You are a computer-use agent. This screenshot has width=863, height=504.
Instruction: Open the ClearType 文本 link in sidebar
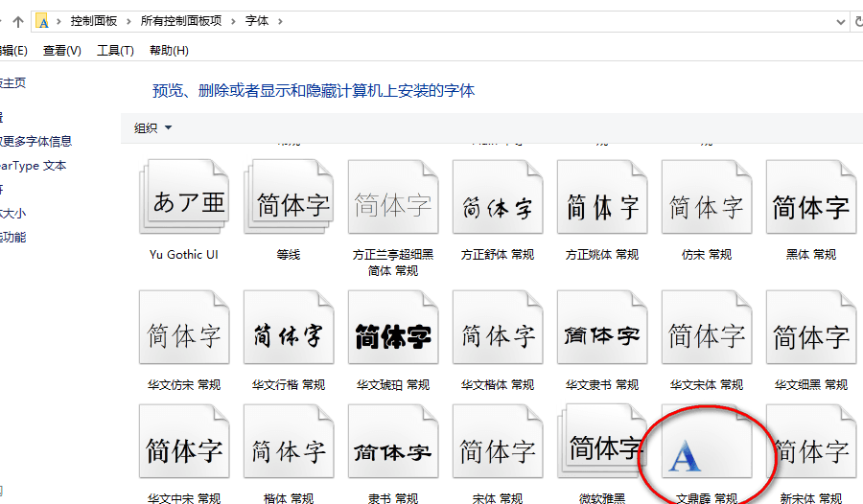pos(34,166)
